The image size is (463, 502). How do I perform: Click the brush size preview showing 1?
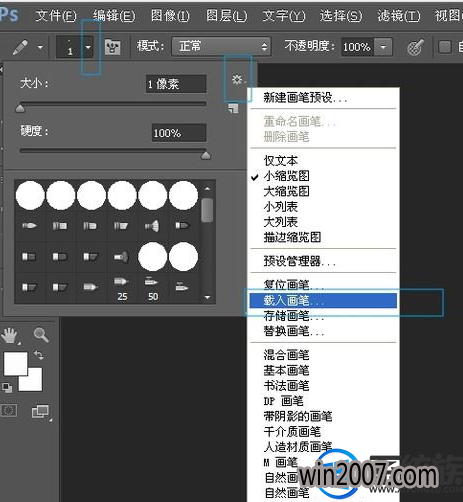(70, 47)
